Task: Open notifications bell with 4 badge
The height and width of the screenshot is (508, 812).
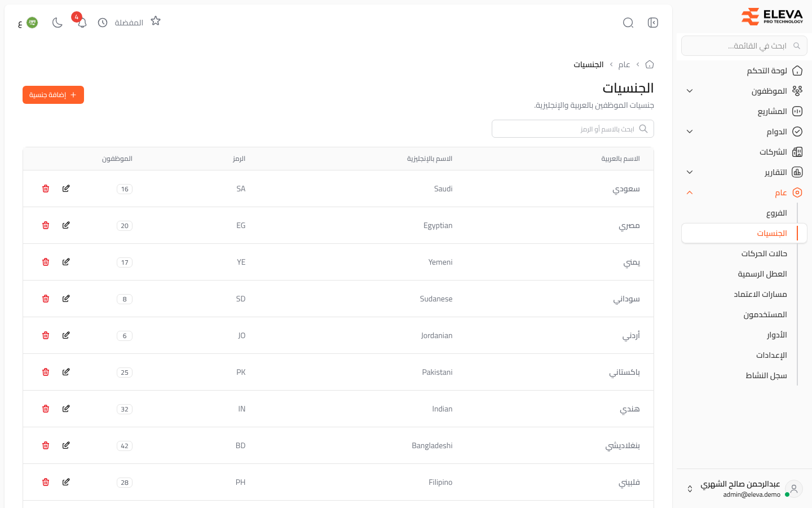Action: pos(82,23)
